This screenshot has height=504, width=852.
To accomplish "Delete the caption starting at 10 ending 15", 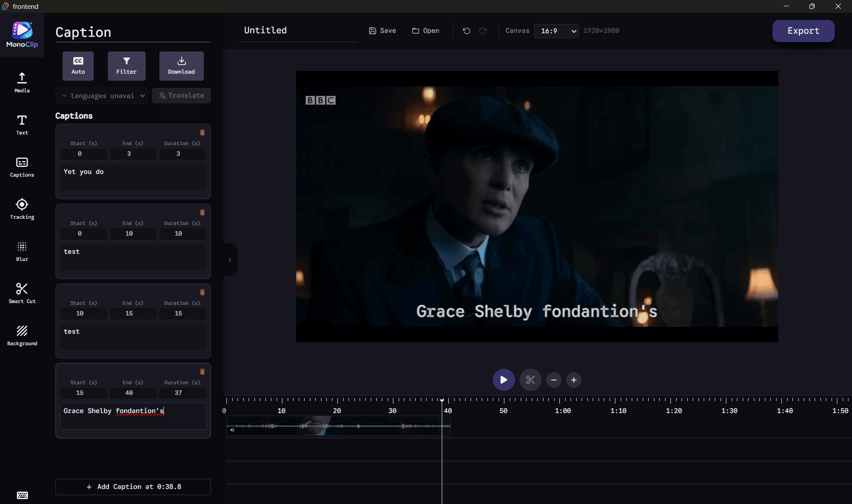I will [x=202, y=292].
